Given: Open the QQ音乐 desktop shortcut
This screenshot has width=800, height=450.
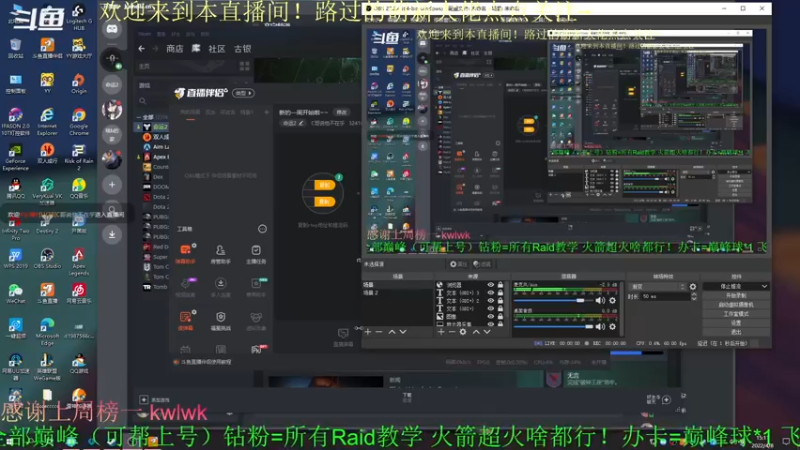Looking at the screenshot, I should (x=79, y=189).
